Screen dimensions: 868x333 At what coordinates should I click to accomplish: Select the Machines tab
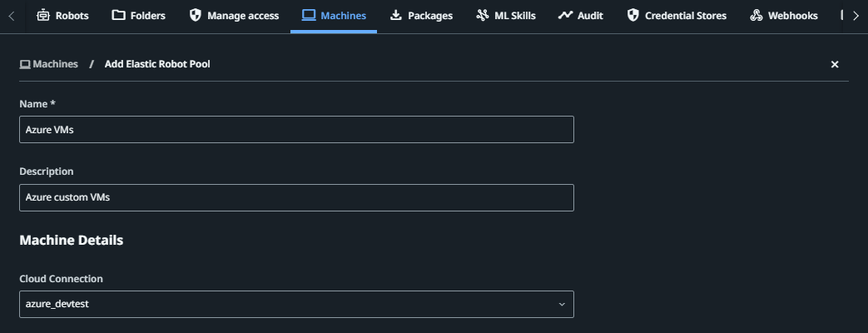[334, 16]
